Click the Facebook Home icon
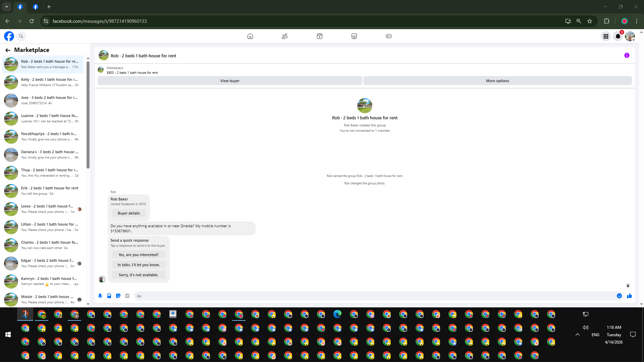The height and width of the screenshot is (362, 644). point(250,36)
